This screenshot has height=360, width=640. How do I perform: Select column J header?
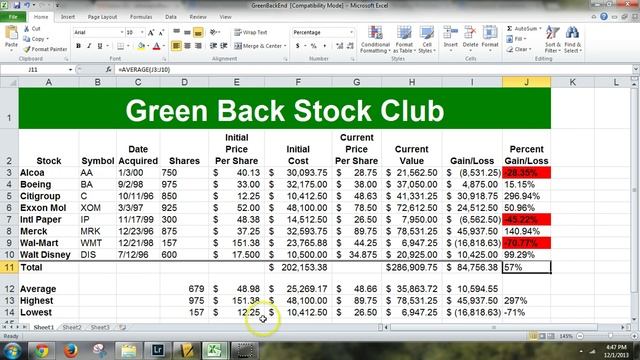527,82
